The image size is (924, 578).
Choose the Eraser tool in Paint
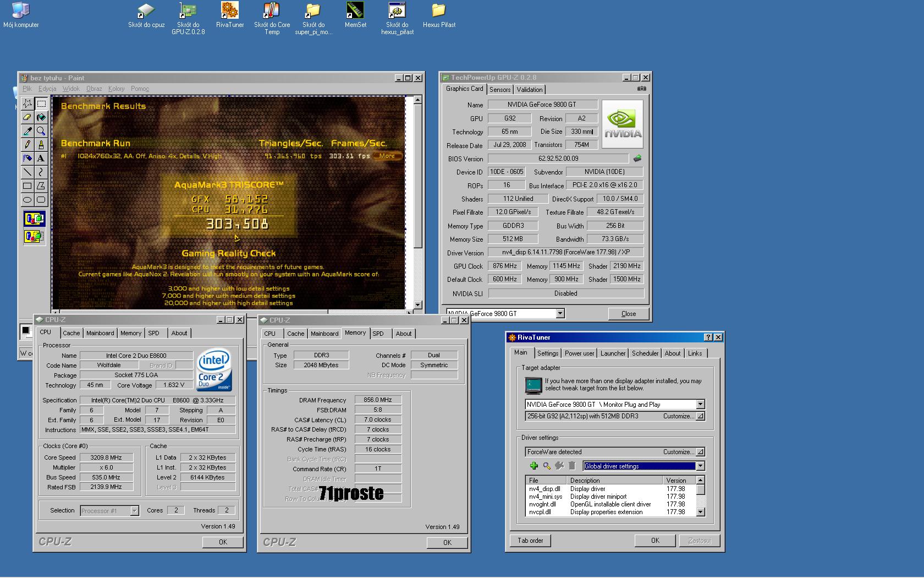click(27, 117)
